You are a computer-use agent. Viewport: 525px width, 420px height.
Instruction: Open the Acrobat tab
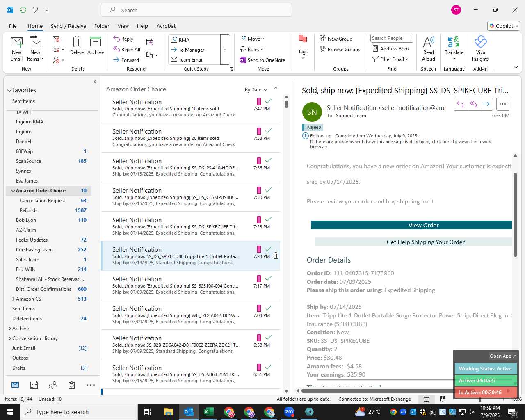click(x=166, y=26)
